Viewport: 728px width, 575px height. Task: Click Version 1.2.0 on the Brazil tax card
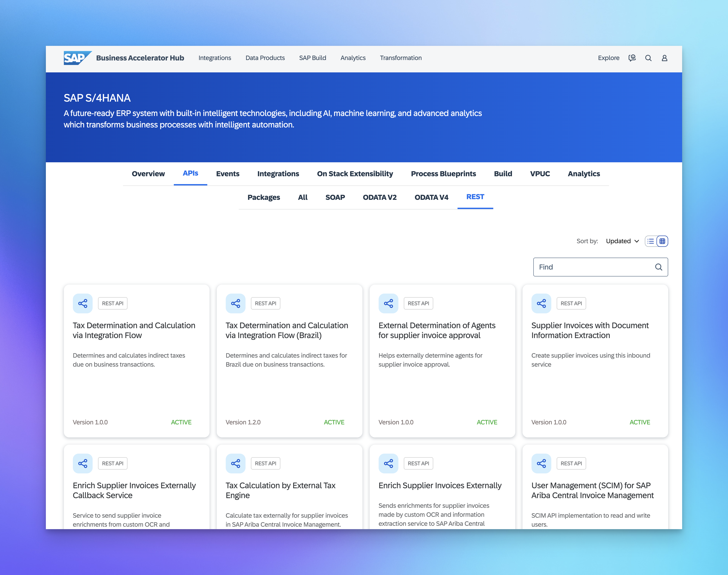(x=243, y=422)
